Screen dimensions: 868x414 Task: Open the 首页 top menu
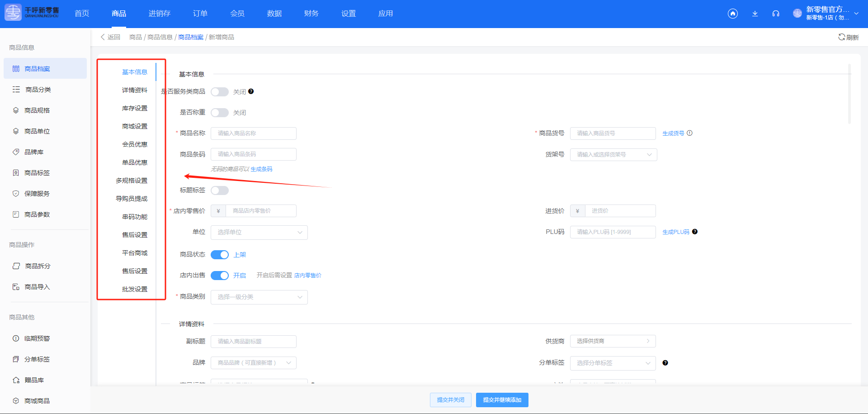click(82, 14)
